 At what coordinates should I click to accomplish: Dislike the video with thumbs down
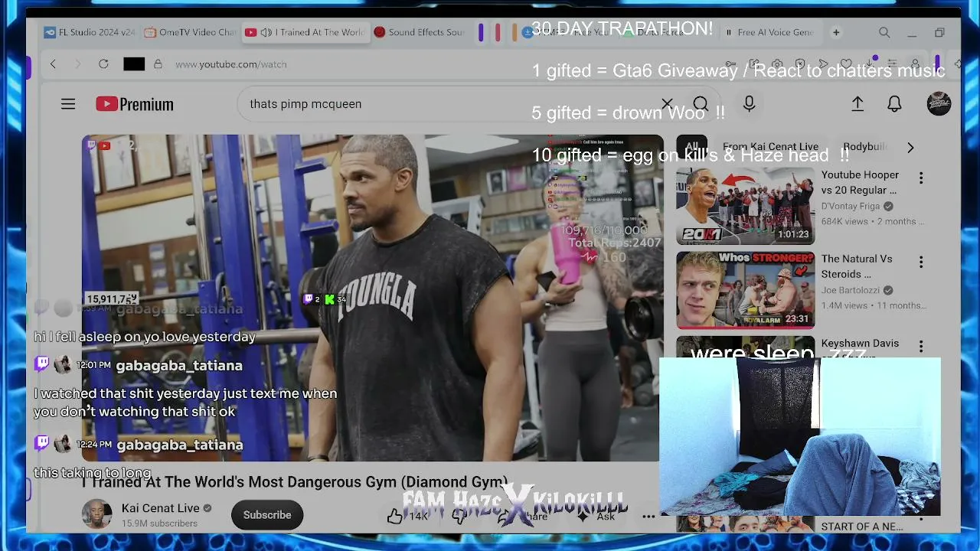[459, 517]
